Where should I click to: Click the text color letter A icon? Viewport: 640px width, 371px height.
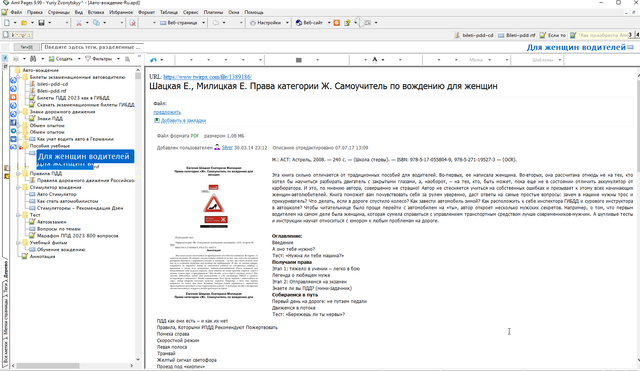point(375,60)
